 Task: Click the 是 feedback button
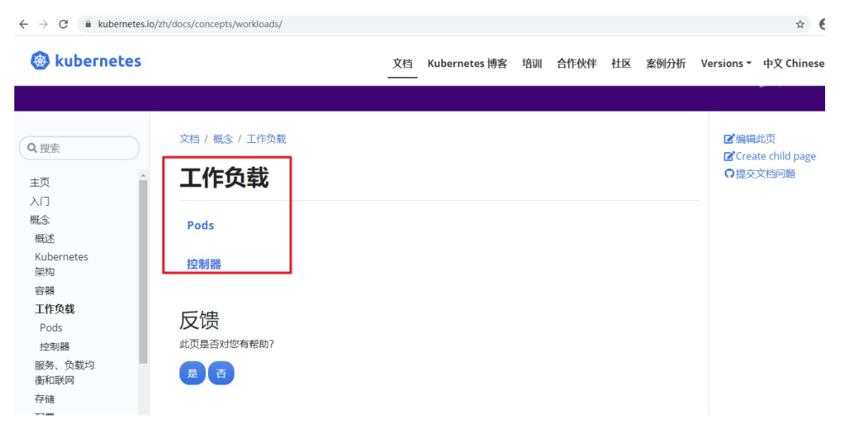(192, 373)
